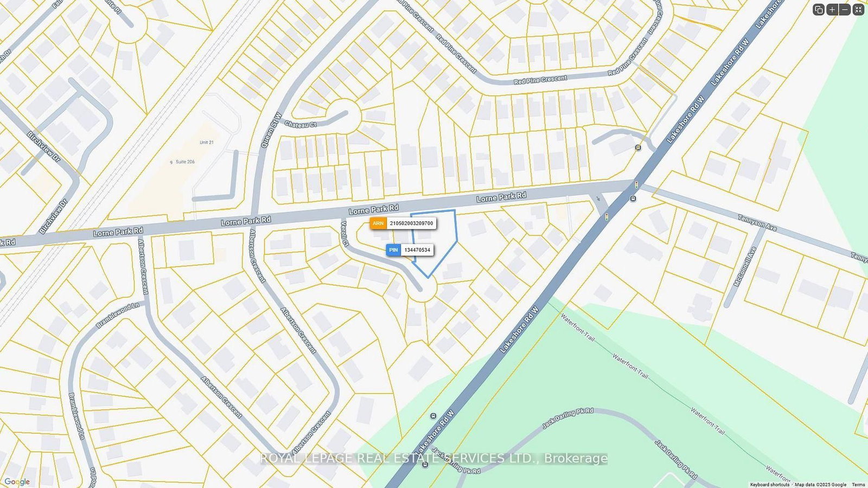The height and width of the screenshot is (488, 868).
Task: Open the map layers icon
Action: click(x=819, y=9)
